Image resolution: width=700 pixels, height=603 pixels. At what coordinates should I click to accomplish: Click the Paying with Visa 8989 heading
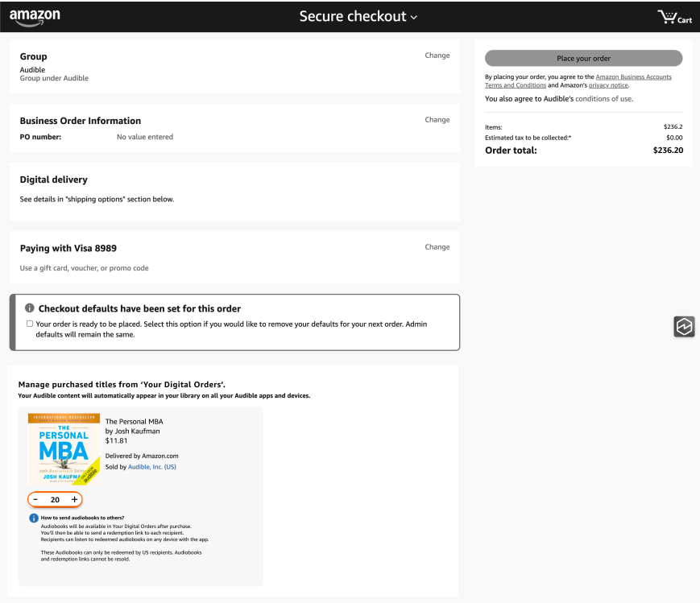68,248
